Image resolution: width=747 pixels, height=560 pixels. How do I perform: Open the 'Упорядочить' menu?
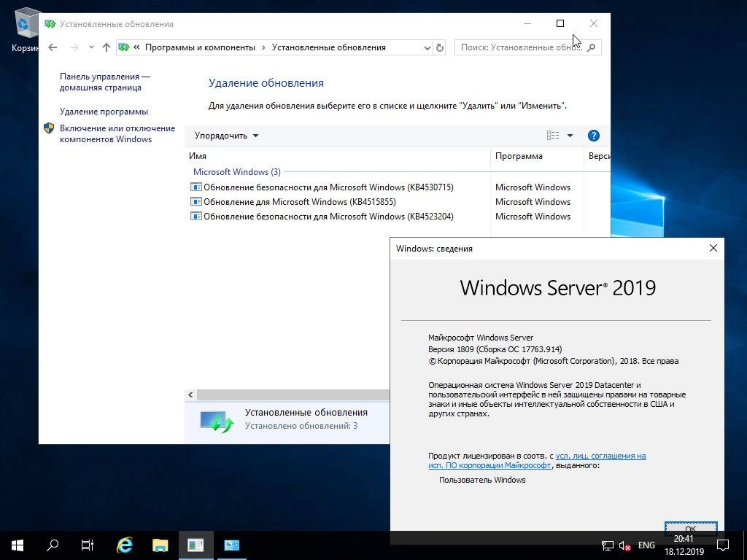click(226, 136)
